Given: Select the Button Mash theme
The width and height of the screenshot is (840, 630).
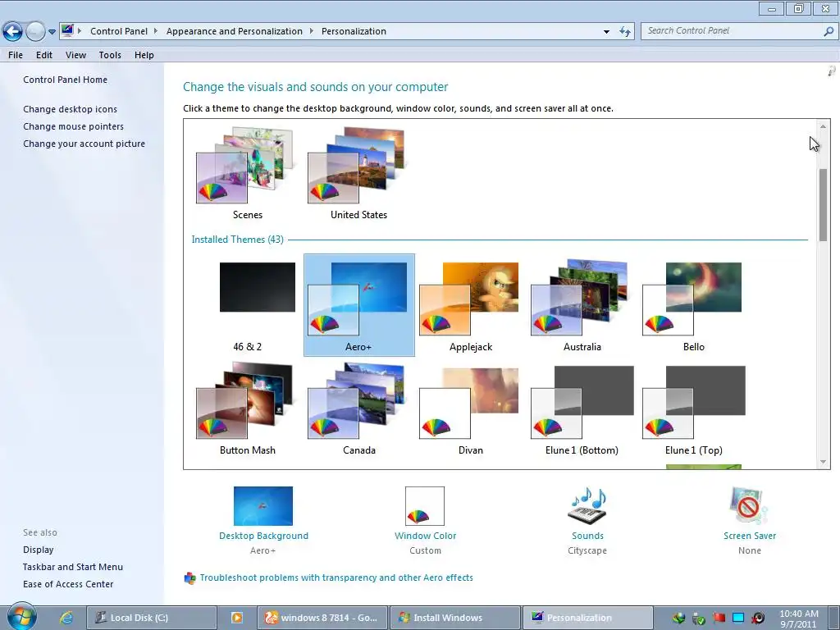Looking at the screenshot, I should [248, 410].
